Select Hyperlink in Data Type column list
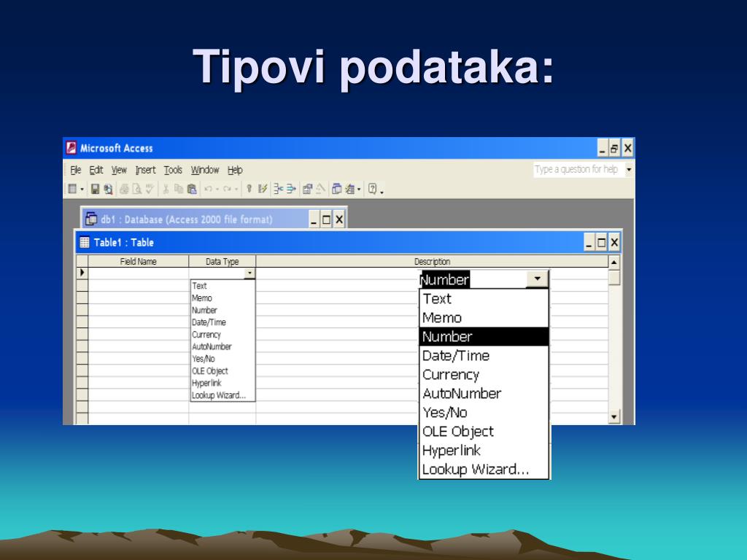747x560 pixels. pos(222,384)
